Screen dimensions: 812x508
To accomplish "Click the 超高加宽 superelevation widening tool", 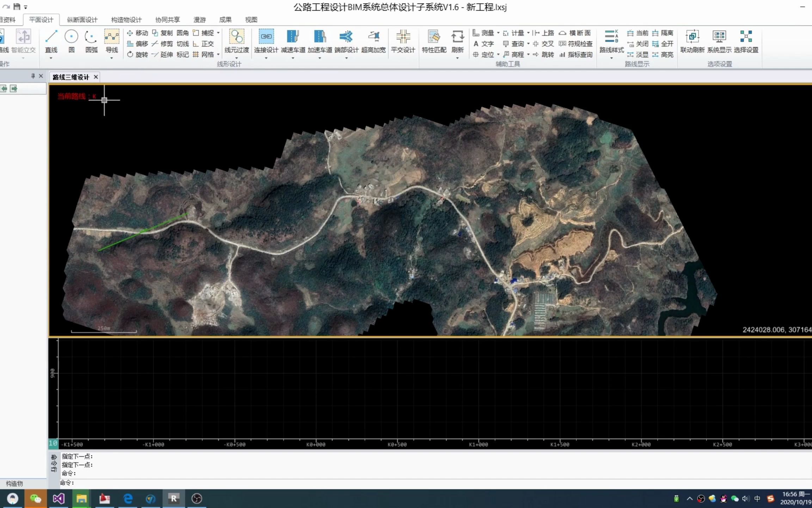I will (x=373, y=40).
